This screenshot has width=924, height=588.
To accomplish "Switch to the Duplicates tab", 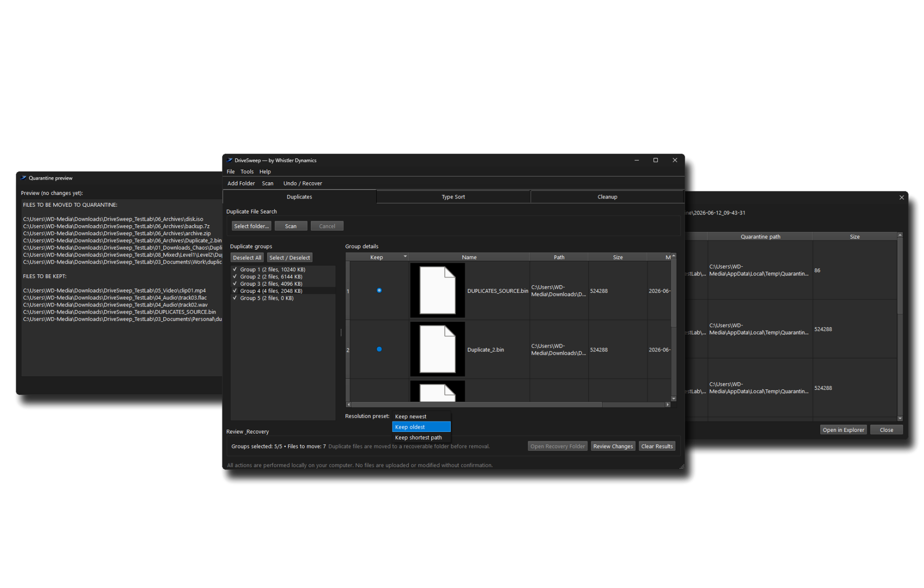I will click(300, 197).
